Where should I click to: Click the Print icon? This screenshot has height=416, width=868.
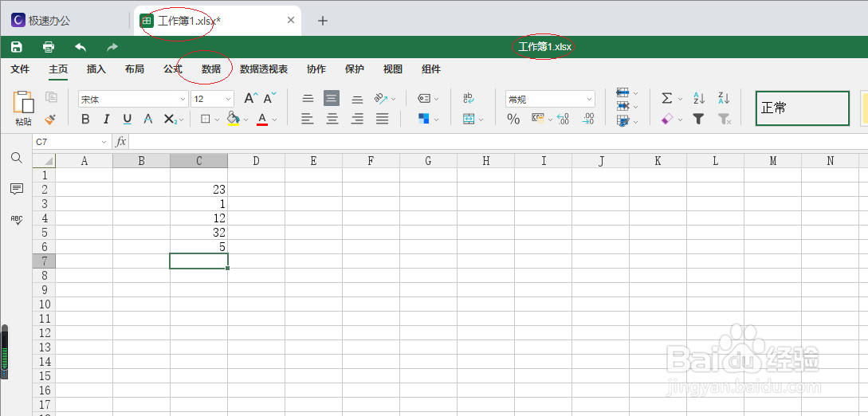pos(49,47)
